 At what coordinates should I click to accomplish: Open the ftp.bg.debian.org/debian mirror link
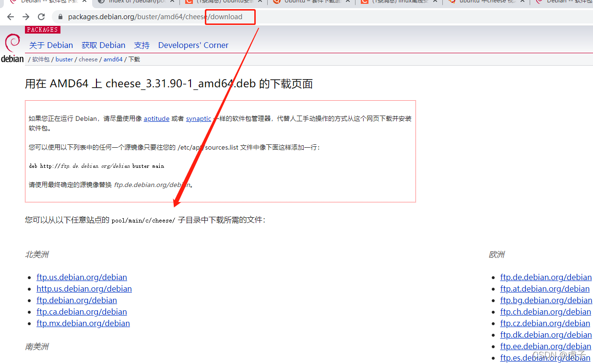pyautogui.click(x=546, y=300)
